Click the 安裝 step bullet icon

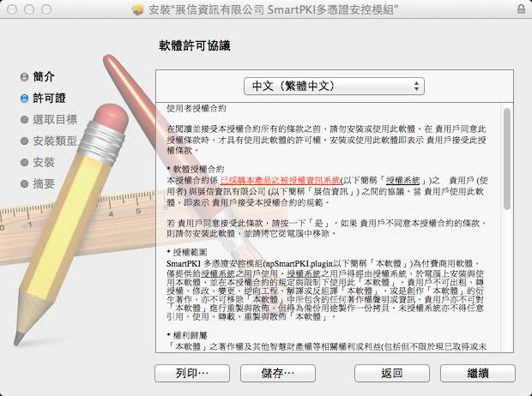24,162
